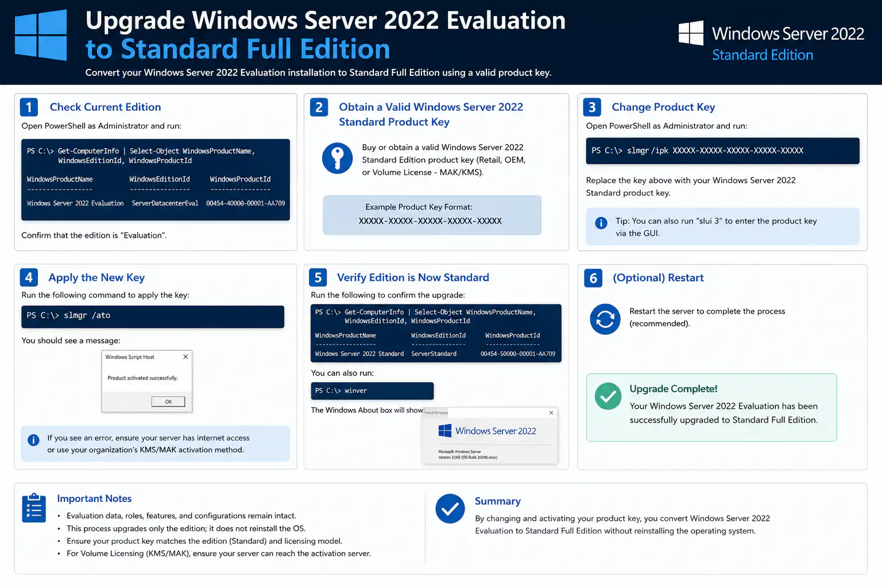Click the slmgr /ipk command block
882x588 pixels.
(722, 150)
